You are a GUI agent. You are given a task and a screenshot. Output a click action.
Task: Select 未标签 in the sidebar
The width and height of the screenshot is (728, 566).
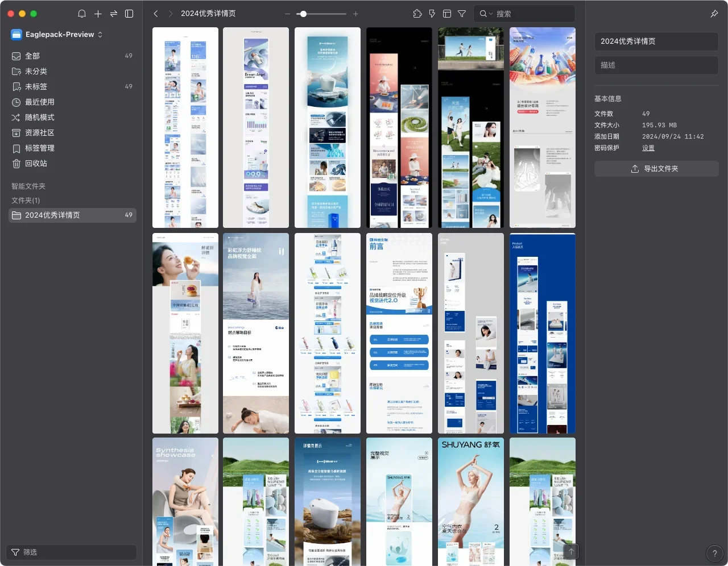click(72, 86)
